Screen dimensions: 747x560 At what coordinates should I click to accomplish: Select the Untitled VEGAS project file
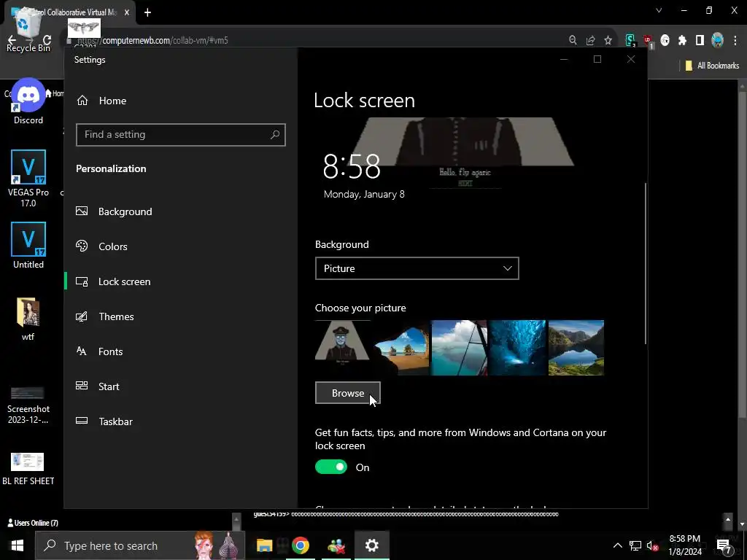(28, 246)
